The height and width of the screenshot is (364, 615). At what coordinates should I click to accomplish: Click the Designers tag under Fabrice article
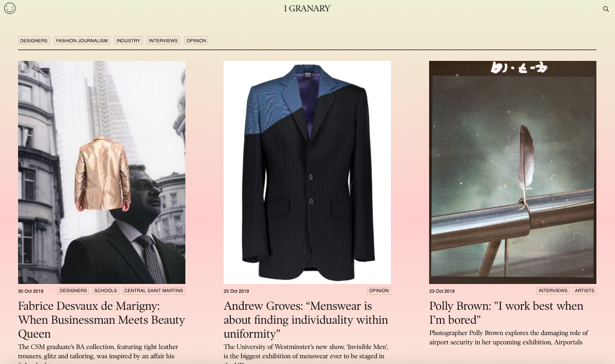[x=73, y=291]
